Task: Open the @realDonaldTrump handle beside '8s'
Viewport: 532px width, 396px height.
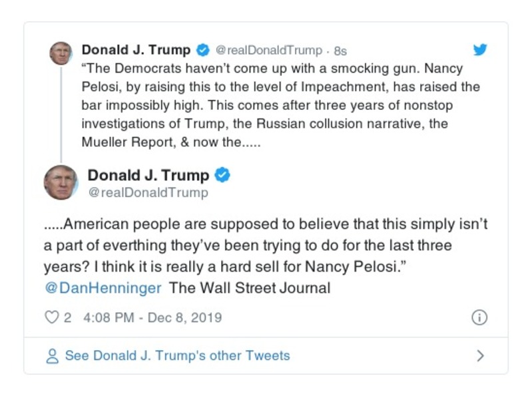Action: tap(269, 51)
